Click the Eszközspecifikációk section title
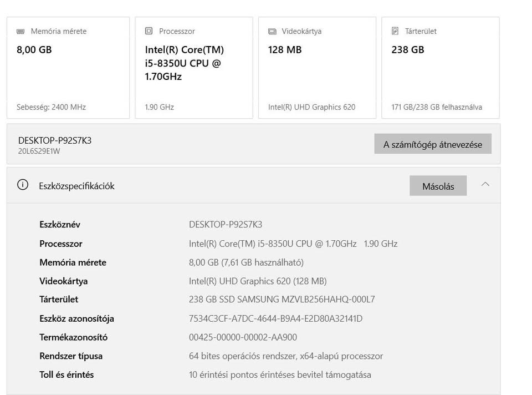Image resolution: width=532 pixels, height=395 pixels. click(76, 186)
